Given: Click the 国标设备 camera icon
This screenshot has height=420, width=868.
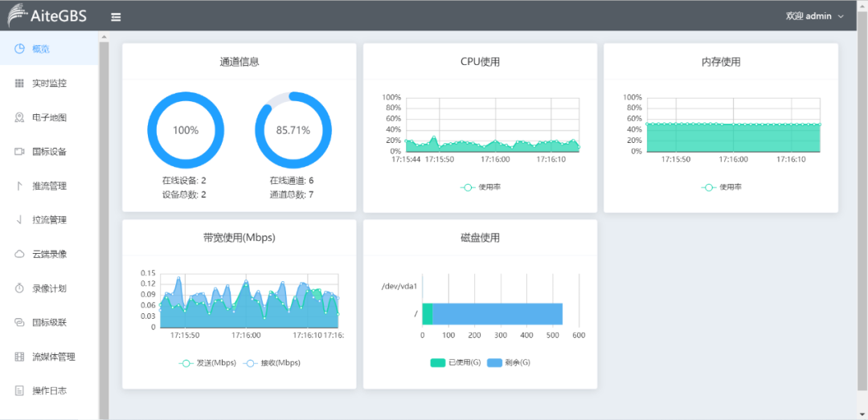Looking at the screenshot, I should 19,151.
